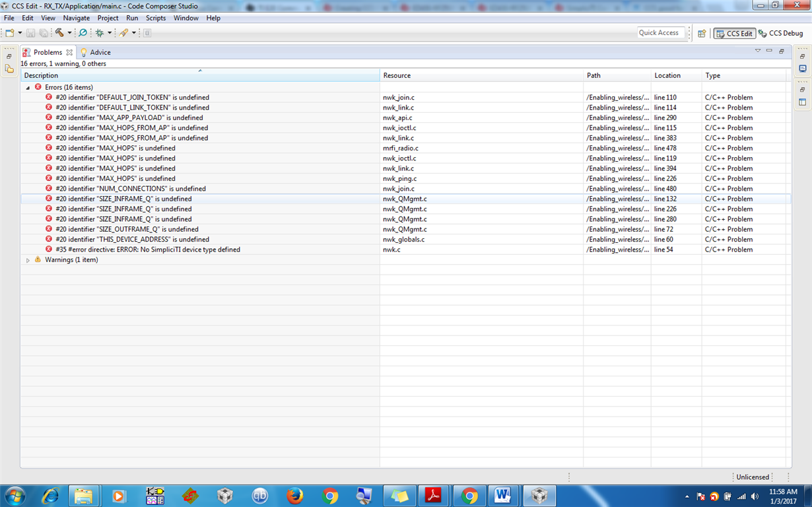The height and width of the screenshot is (507, 812).
Task: Close the Problems tab with X
Action: point(69,52)
